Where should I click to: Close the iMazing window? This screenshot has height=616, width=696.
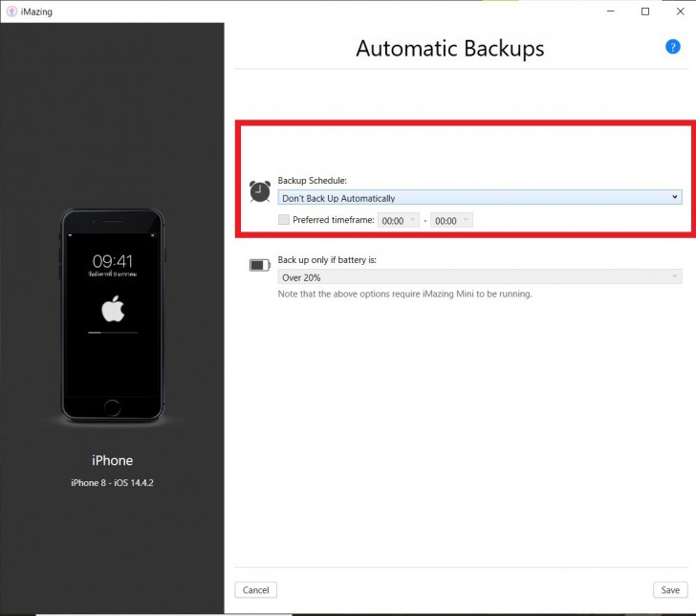[680, 11]
